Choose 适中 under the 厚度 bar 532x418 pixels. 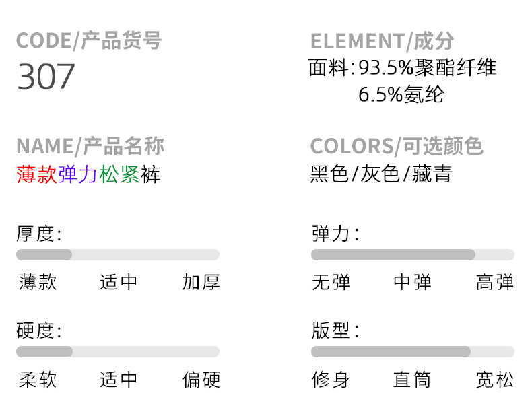point(119,282)
